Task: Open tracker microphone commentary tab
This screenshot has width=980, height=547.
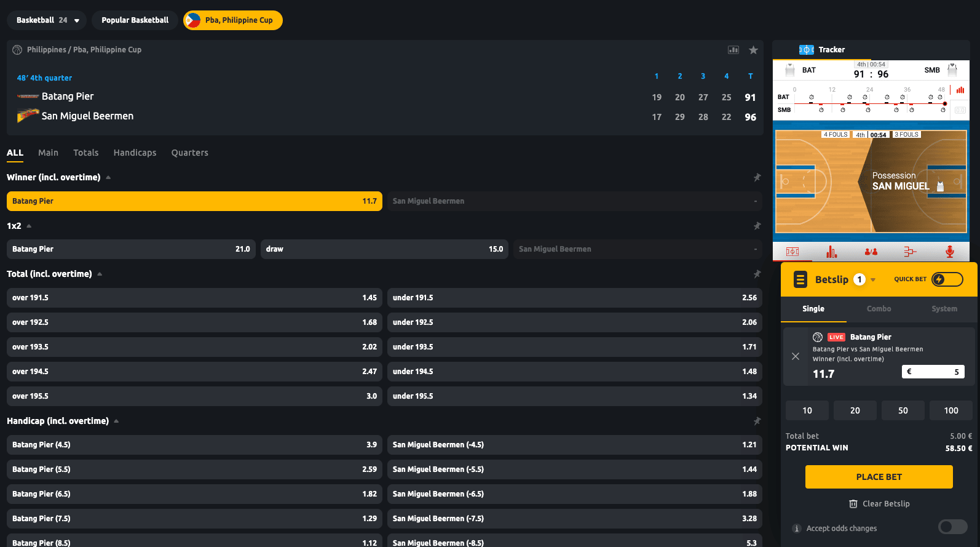Action: point(949,252)
